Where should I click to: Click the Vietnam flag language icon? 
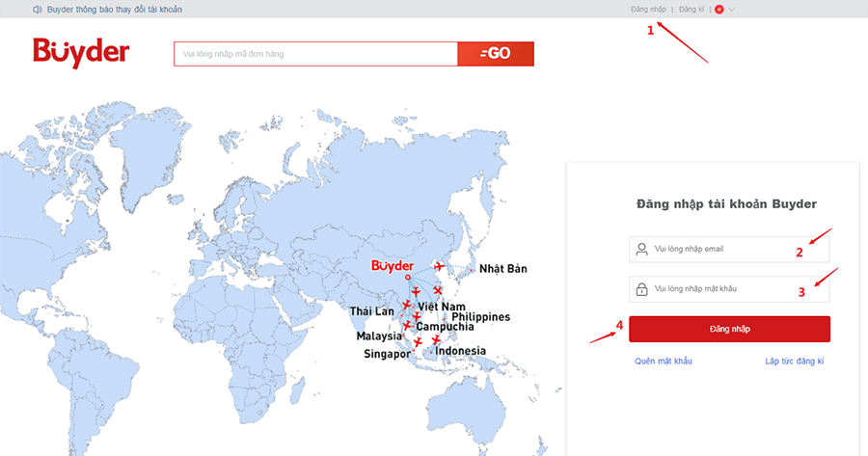[719, 10]
